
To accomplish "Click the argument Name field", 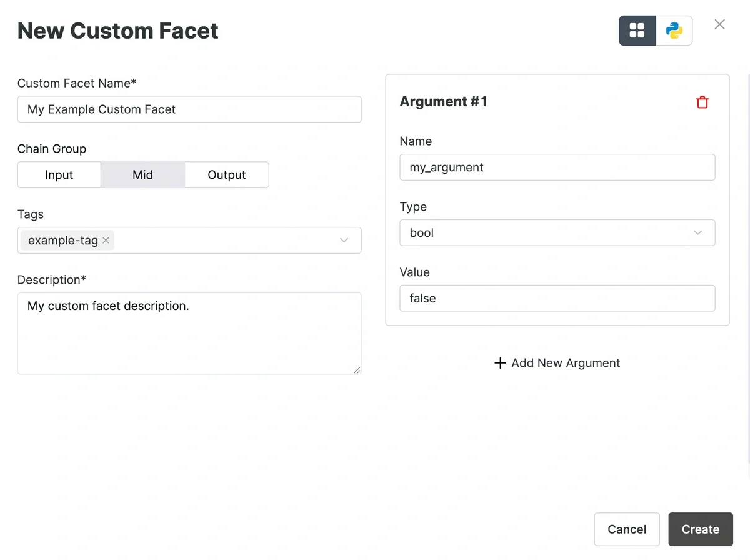I will click(557, 167).
